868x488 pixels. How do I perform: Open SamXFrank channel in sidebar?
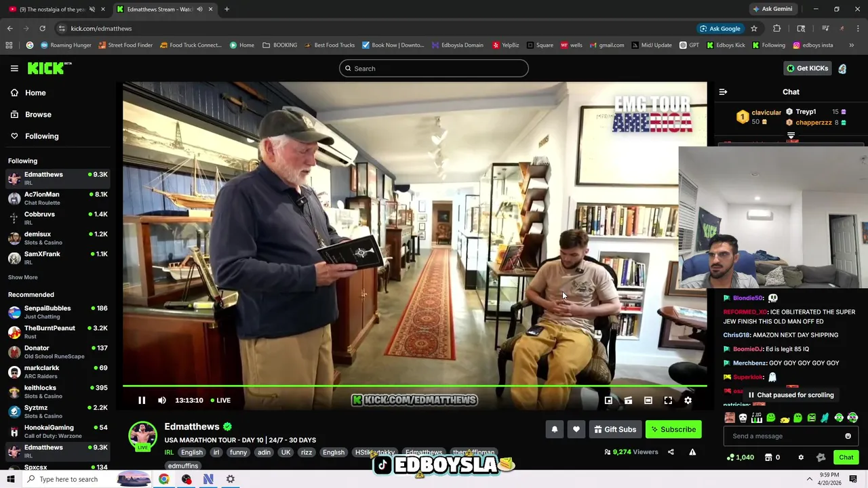pyautogui.click(x=58, y=258)
